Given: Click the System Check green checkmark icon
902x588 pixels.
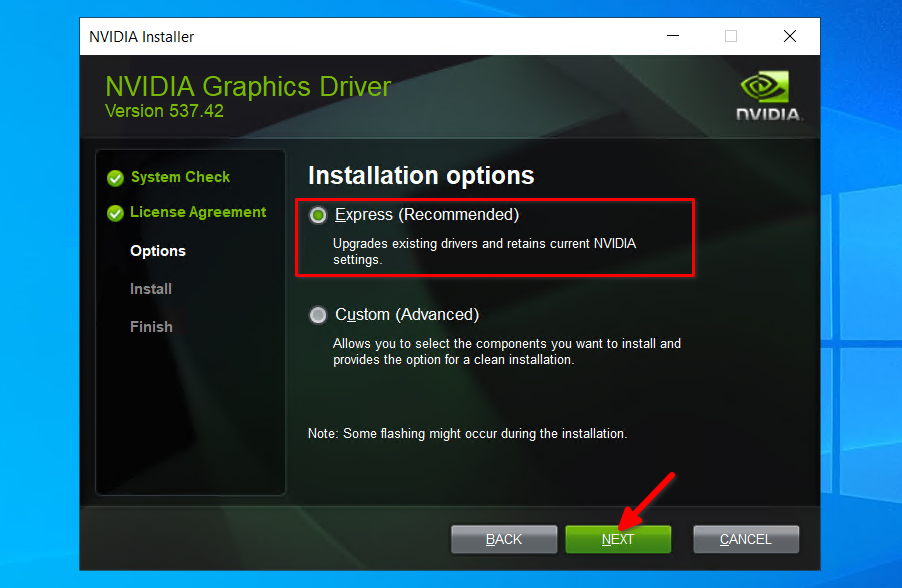Looking at the screenshot, I should coord(115,178).
